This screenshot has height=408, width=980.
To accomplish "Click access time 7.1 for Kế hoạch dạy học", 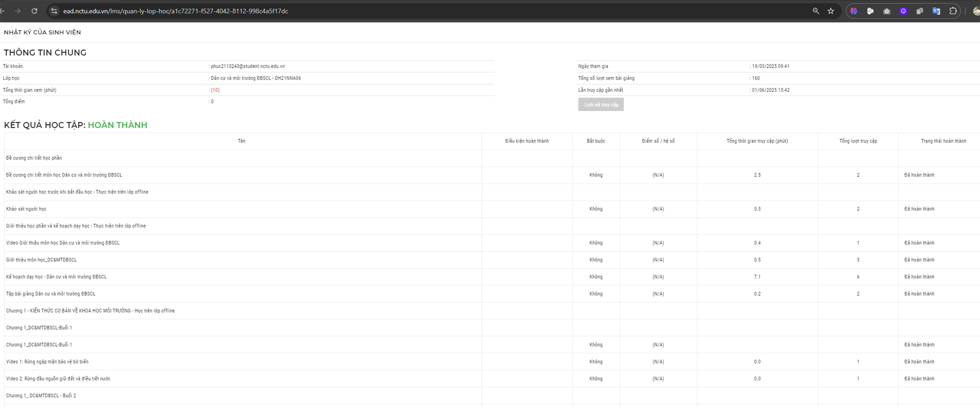I will 757,277.
